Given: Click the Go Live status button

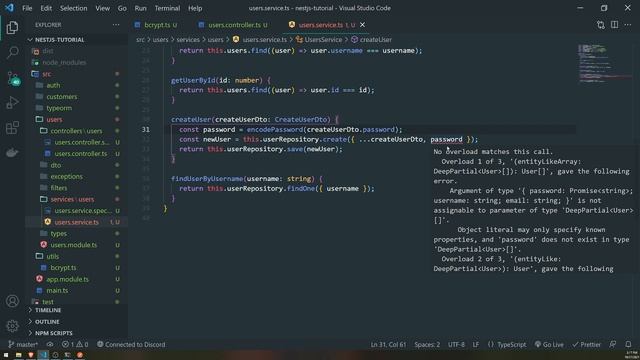Looking at the screenshot, I should (549, 344).
